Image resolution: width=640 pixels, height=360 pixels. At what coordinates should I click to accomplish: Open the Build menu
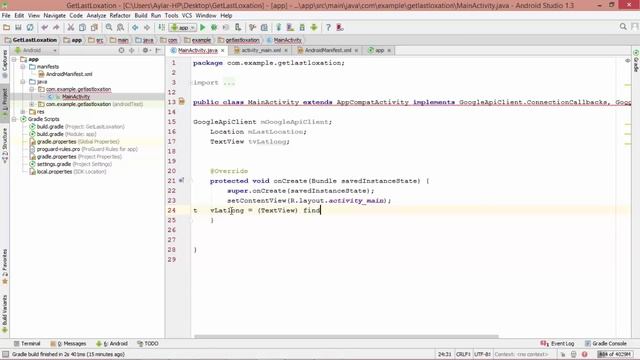coord(141,16)
